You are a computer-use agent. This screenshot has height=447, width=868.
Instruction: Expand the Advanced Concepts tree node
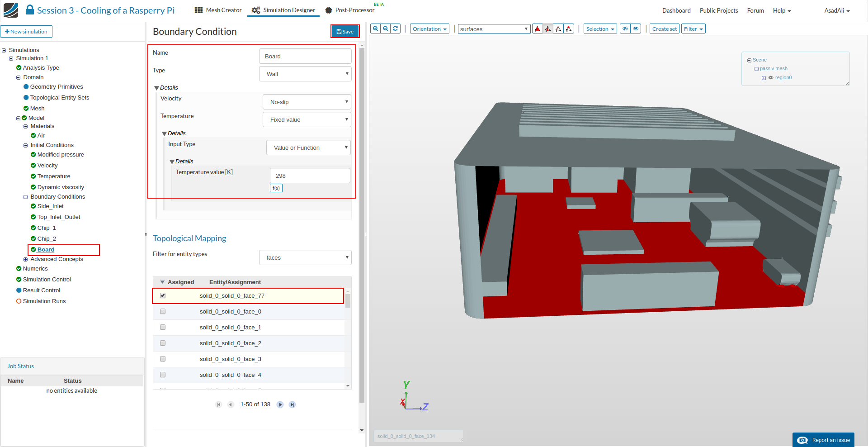pyautogui.click(x=26, y=259)
